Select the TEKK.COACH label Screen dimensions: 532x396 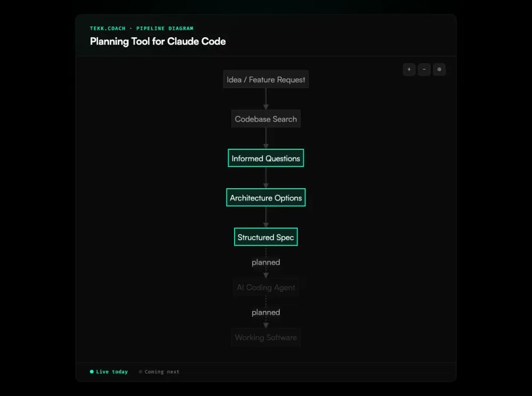point(108,28)
